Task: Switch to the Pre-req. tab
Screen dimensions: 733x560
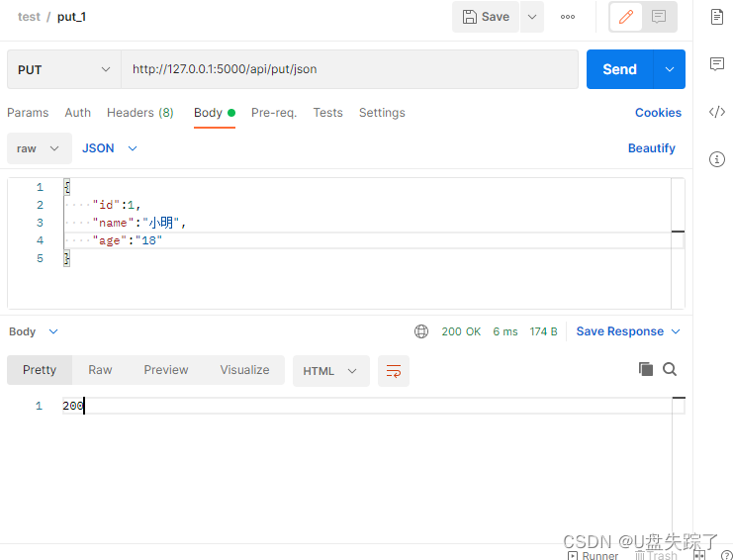Action: (274, 113)
